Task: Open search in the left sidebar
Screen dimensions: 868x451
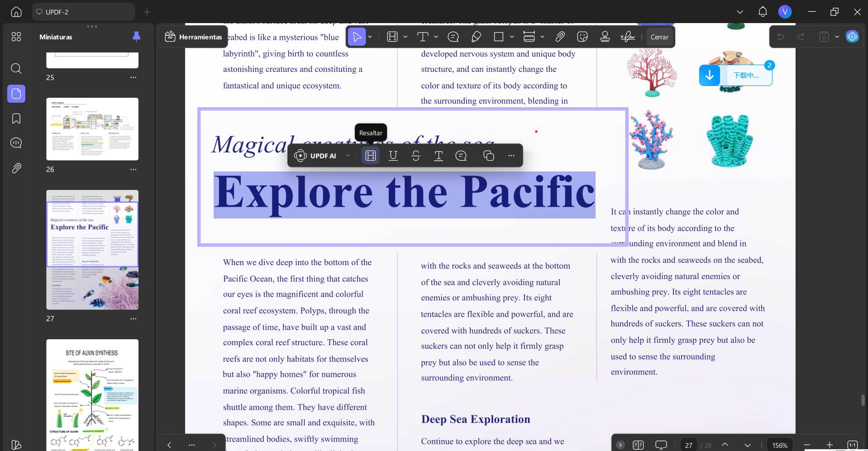Action: click(16, 69)
